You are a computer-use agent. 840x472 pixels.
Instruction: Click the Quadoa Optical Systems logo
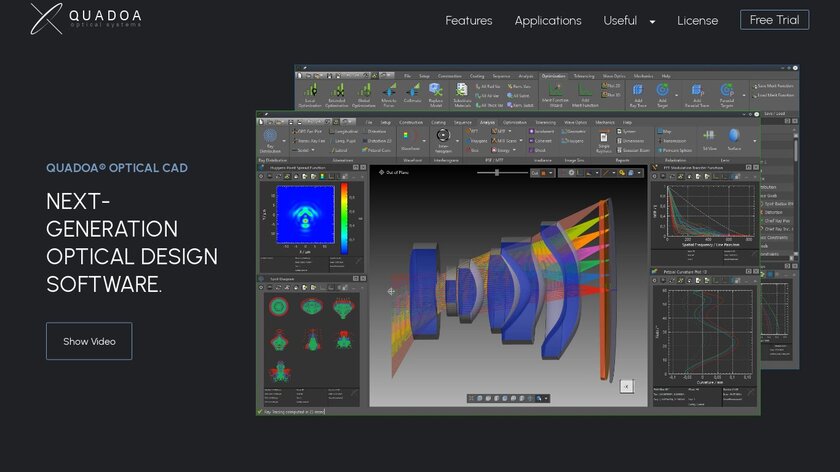point(86,19)
